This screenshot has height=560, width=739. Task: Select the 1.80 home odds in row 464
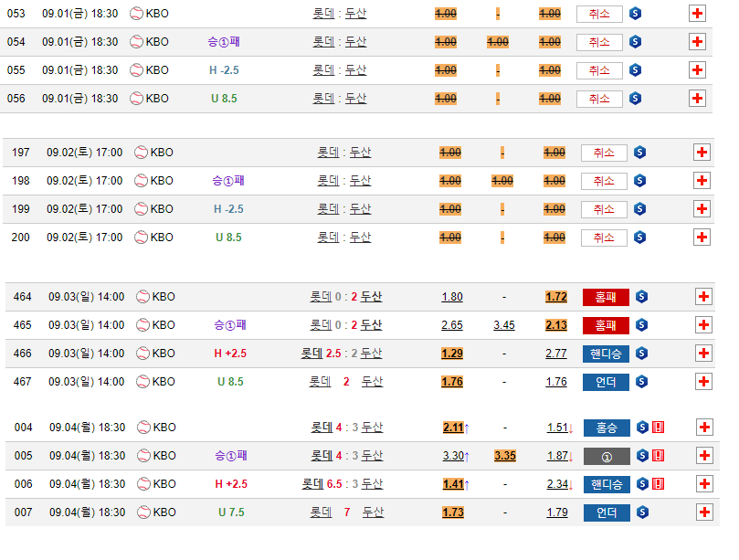(451, 297)
